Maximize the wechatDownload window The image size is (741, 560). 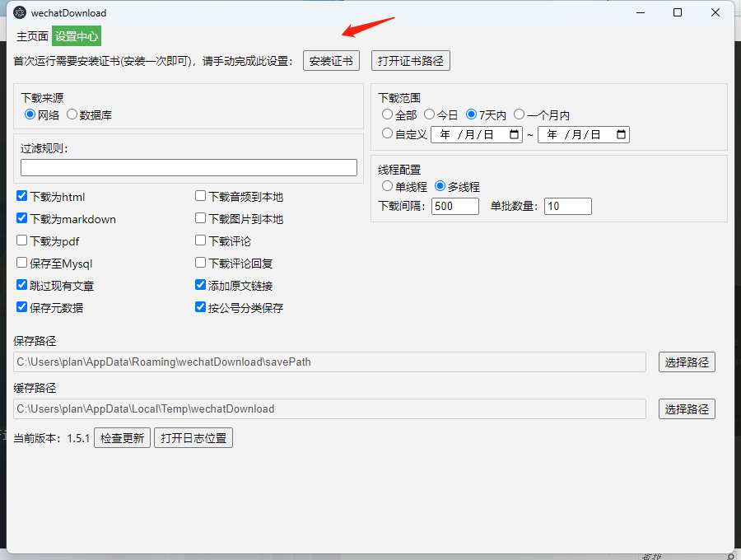tap(678, 12)
